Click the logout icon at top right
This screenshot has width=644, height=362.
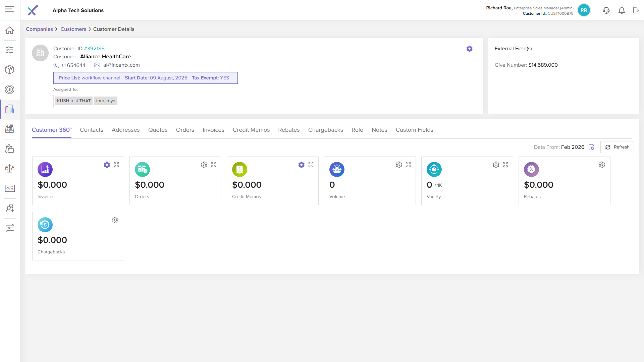point(636,10)
